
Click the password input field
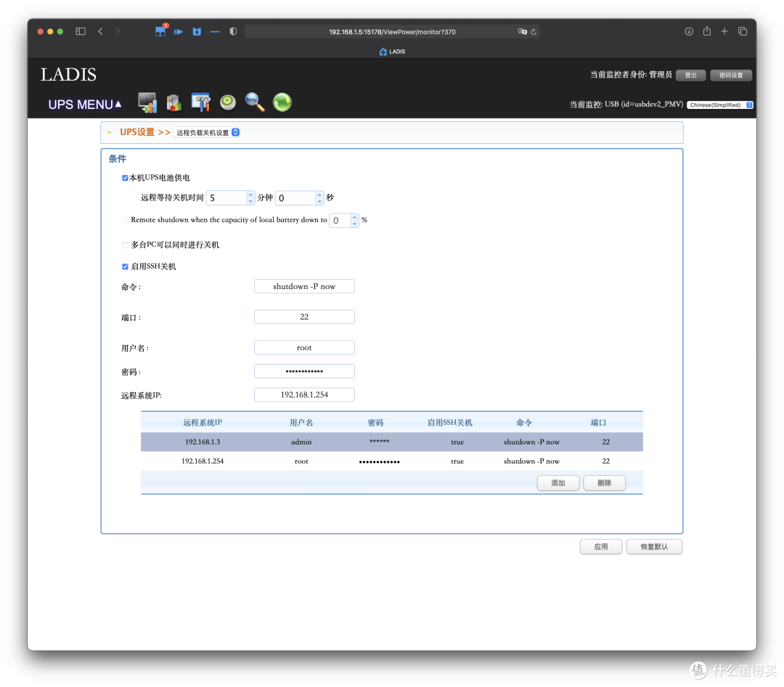304,372
